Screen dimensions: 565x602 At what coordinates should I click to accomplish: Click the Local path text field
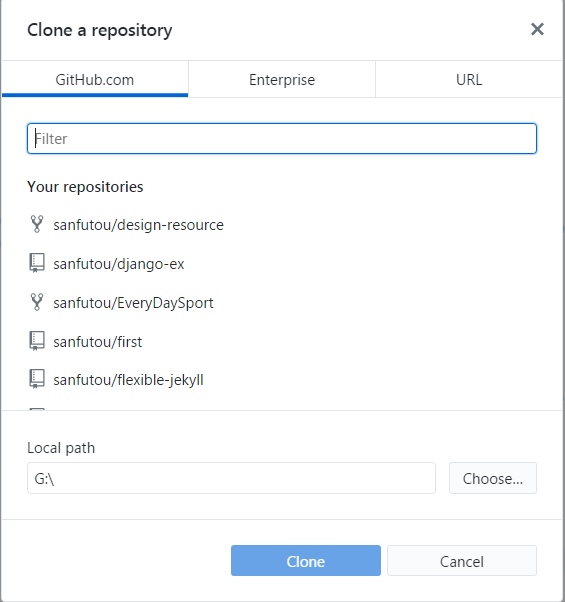coord(231,478)
